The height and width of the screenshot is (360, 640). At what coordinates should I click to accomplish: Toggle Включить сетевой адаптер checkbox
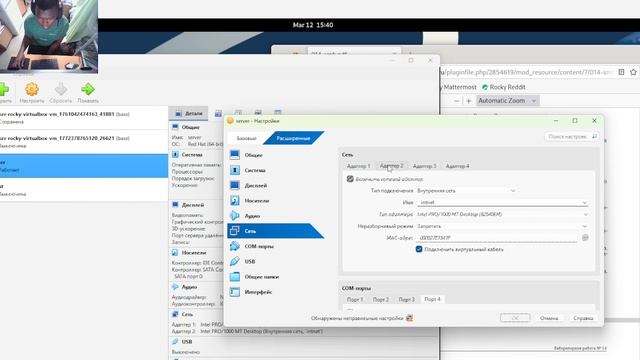[x=350, y=179]
